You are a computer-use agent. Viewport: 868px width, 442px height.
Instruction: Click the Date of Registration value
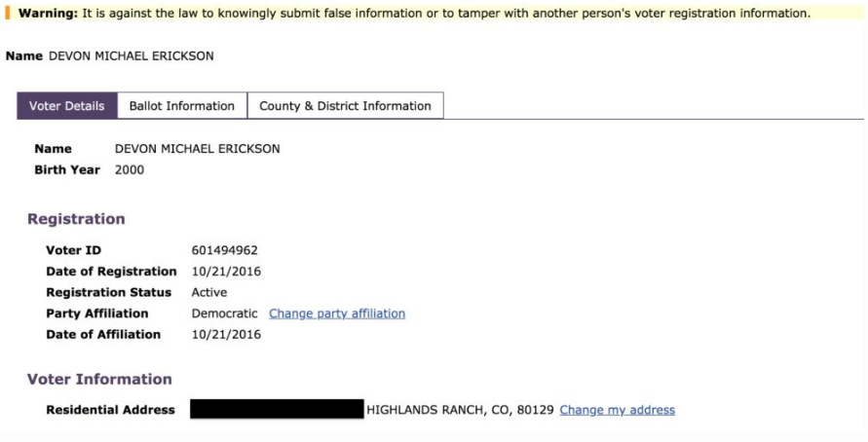(226, 272)
